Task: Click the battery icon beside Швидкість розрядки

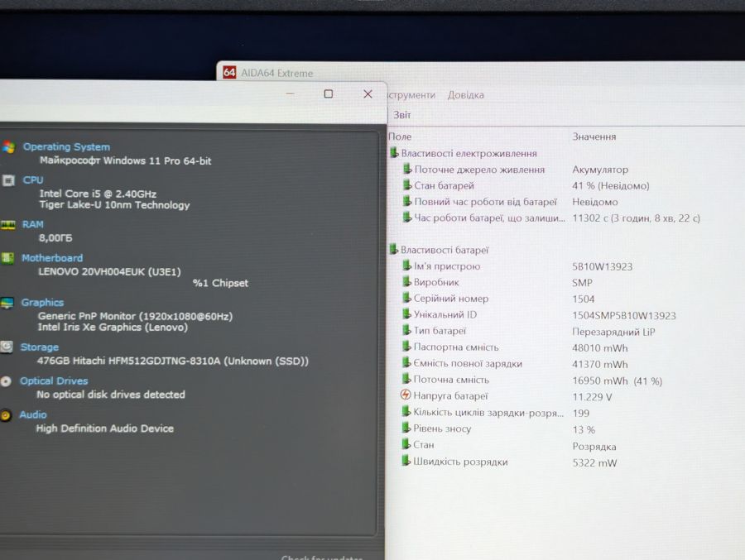Action: tap(406, 461)
